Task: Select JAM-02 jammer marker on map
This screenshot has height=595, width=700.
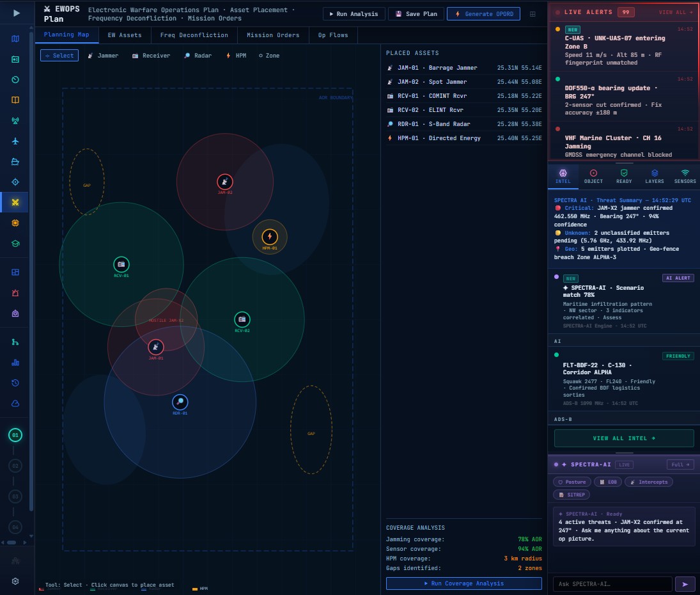Action: coord(225,182)
